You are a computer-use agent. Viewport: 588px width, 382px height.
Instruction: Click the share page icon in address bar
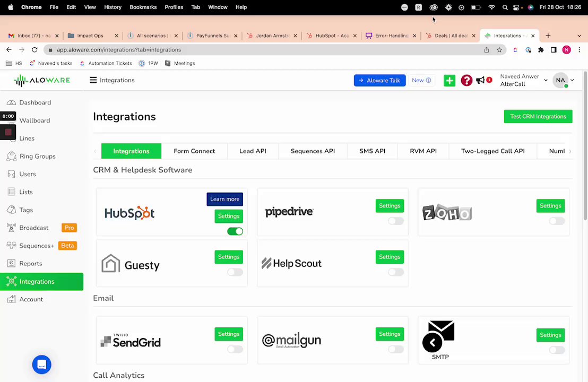click(487, 49)
